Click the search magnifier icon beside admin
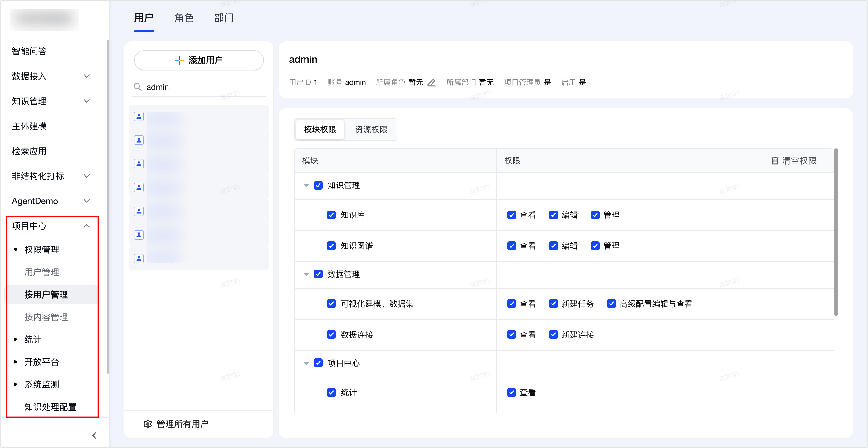868x448 pixels. click(x=138, y=87)
